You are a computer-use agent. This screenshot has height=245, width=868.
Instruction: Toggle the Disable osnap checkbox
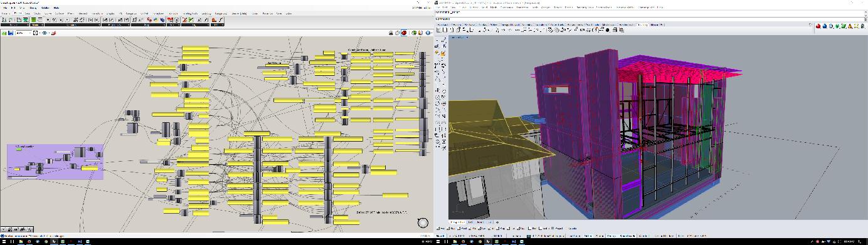click(x=567, y=228)
